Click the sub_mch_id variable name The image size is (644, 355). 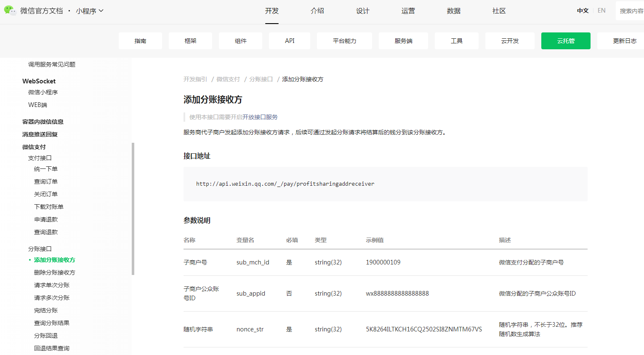[253, 262]
